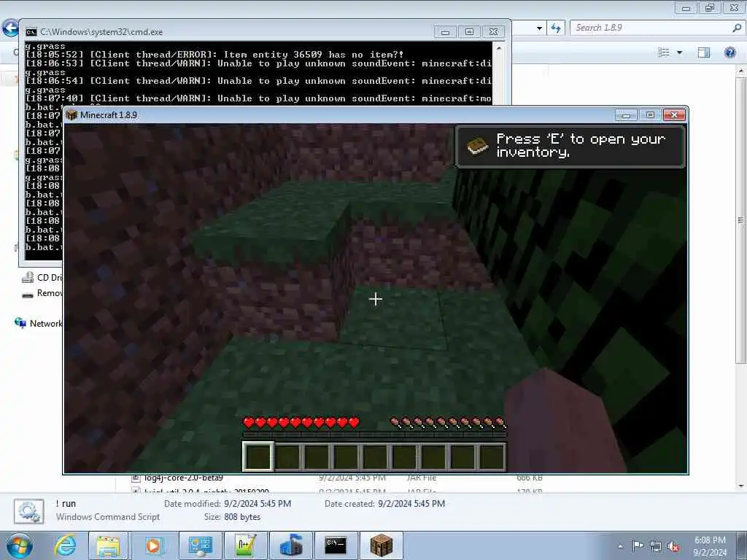Image resolution: width=747 pixels, height=560 pixels.
Task: Click the 'Item entity 36509 has no item' log line
Action: point(214,55)
